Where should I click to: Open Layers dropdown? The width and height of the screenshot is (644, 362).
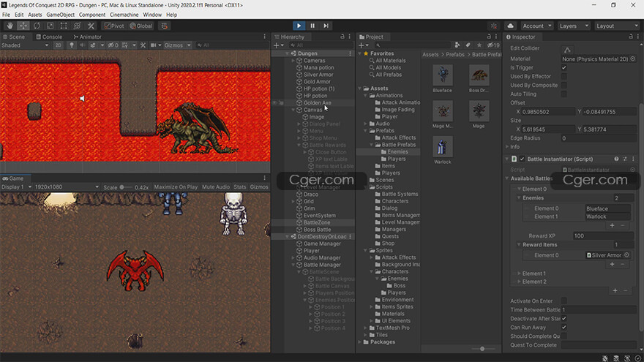click(574, 26)
